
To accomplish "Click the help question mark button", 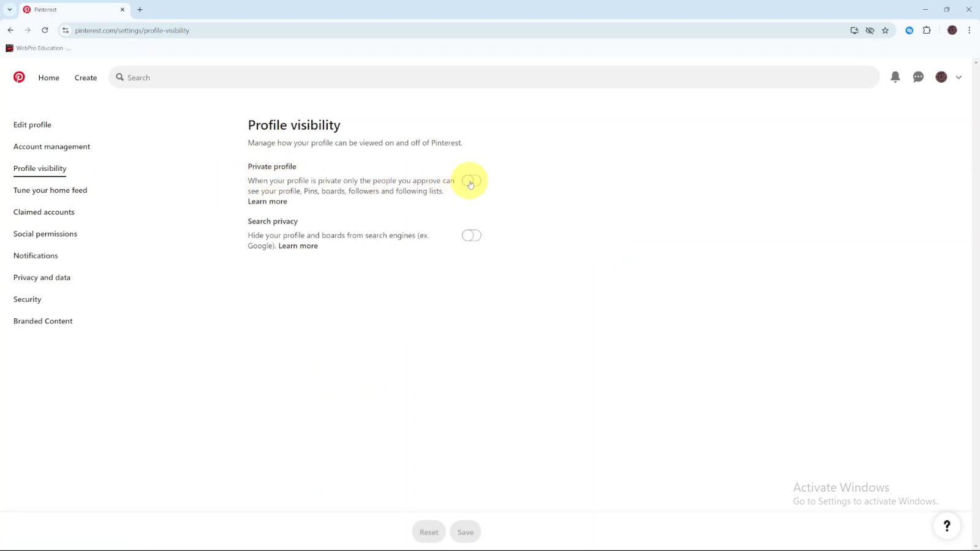I will tap(947, 526).
